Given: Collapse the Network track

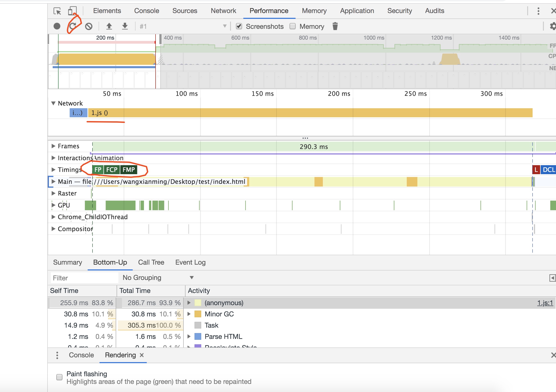Looking at the screenshot, I should pos(54,103).
